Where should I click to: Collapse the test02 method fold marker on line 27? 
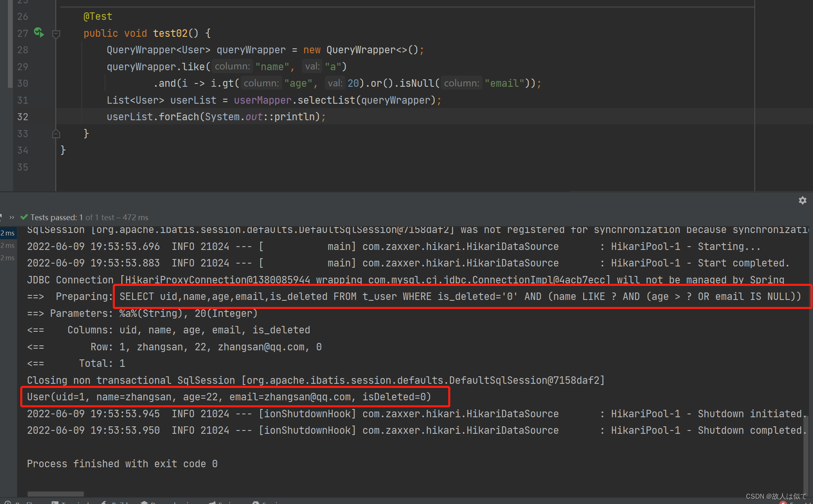click(56, 34)
